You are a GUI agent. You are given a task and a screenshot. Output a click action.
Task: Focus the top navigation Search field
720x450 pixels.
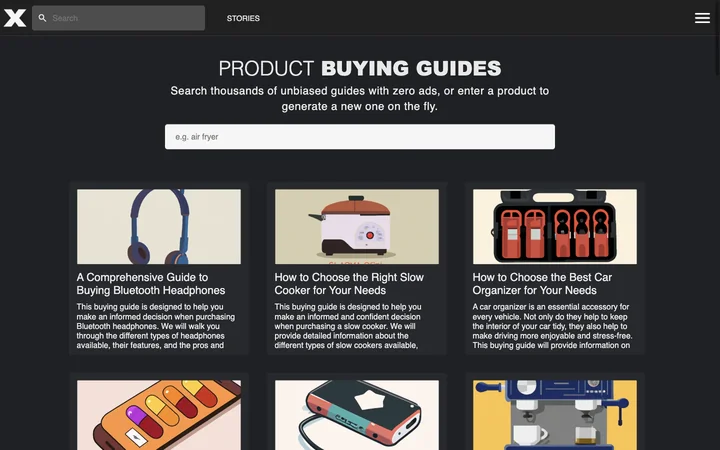point(118,18)
